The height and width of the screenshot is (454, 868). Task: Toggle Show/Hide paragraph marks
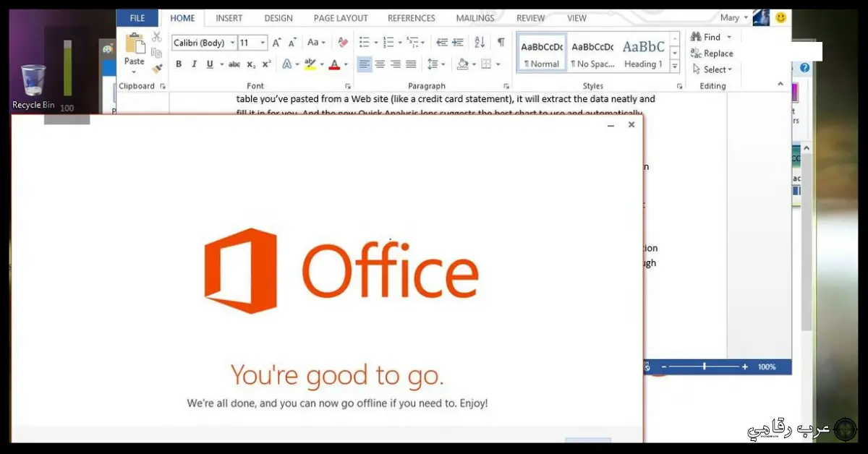pyautogui.click(x=501, y=43)
